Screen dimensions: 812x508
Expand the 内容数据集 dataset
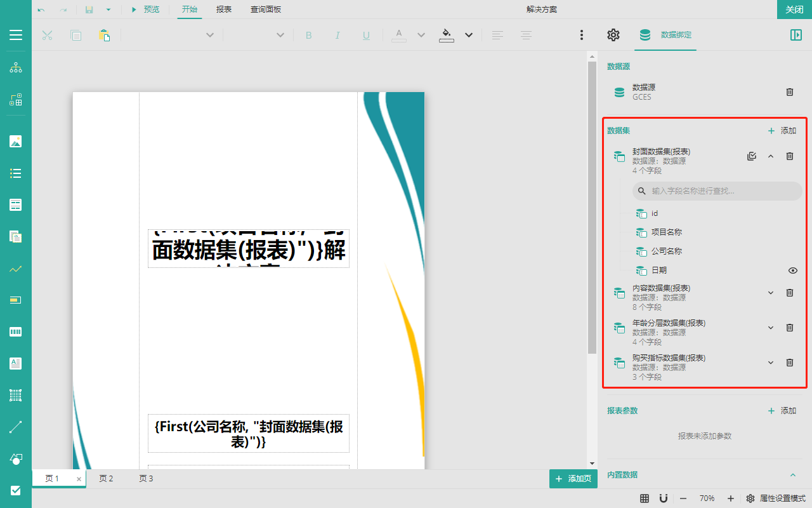771,293
